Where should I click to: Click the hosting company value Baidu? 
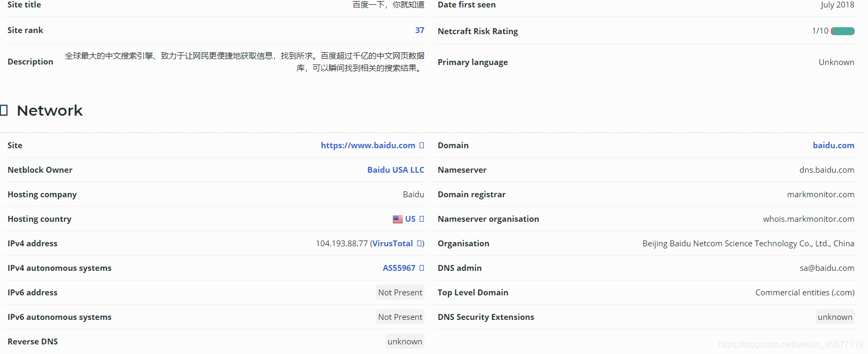point(413,195)
